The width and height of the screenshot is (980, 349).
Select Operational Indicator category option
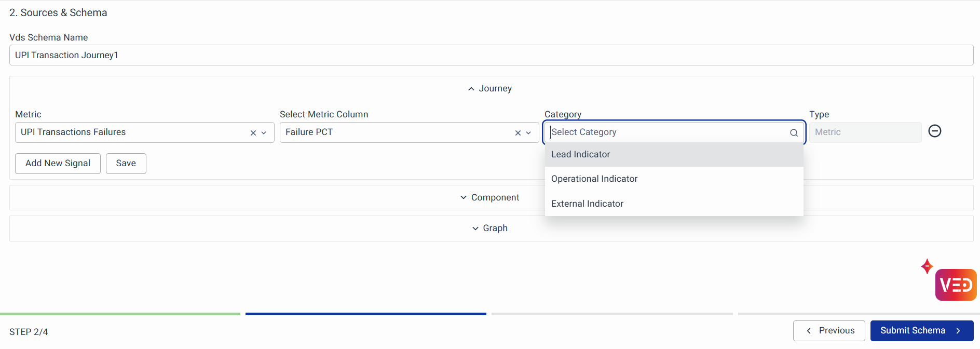coord(594,179)
